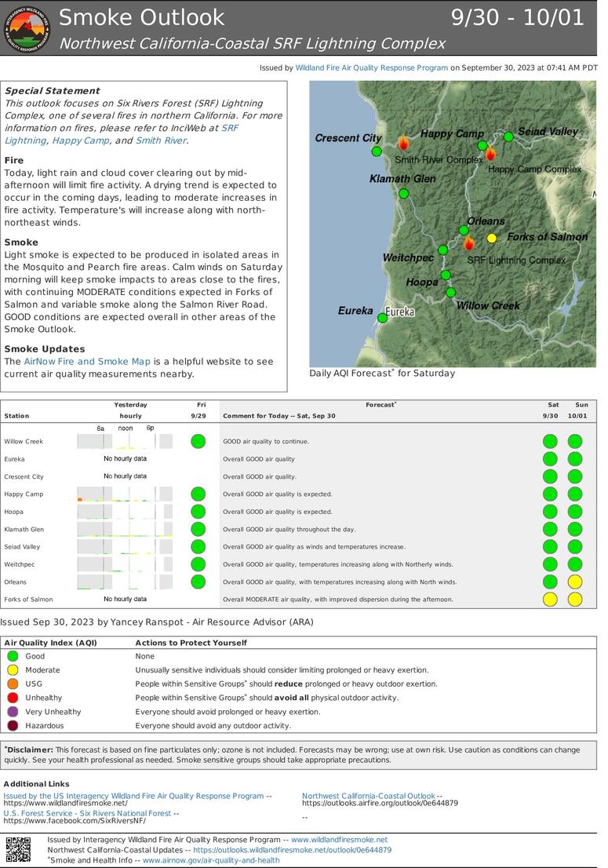Image resolution: width=608 pixels, height=868 pixels.
Task: Click the SRF Lightning Complex fire icon
Action: click(x=468, y=243)
